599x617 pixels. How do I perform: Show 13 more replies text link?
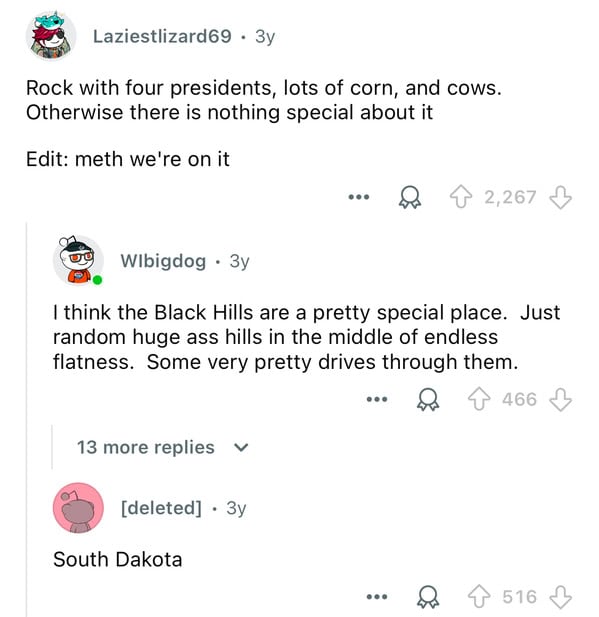click(x=146, y=447)
